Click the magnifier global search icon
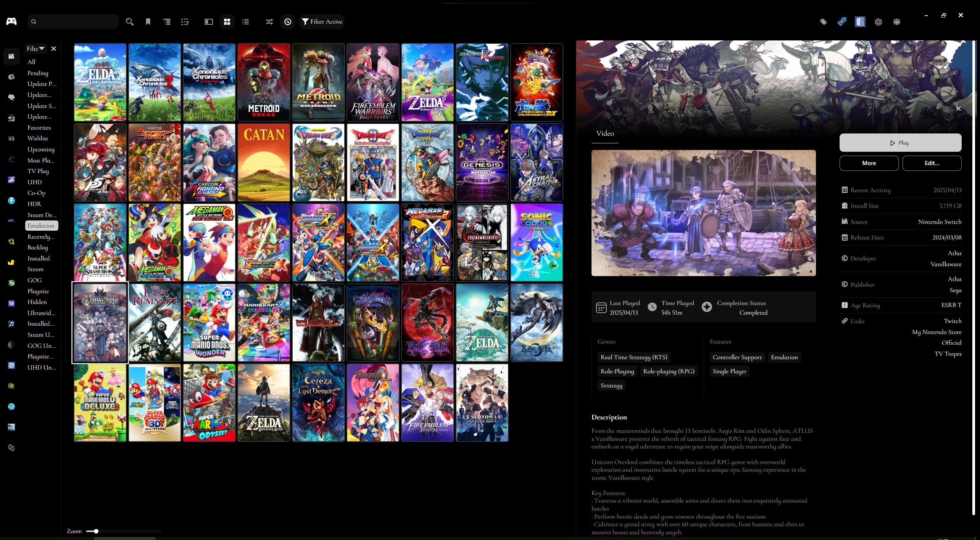Image resolution: width=980 pixels, height=540 pixels. click(x=130, y=22)
